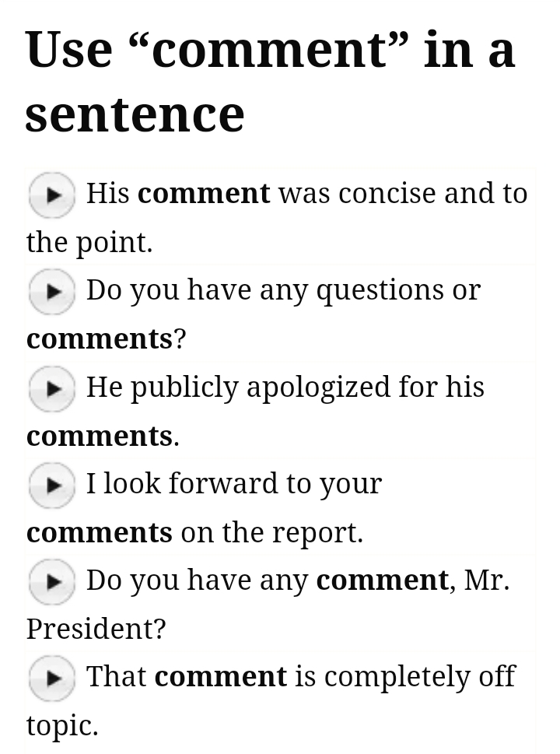The image size is (560, 754).
Task: Play the "questions or comments" sentence audio
Action: [x=52, y=291]
